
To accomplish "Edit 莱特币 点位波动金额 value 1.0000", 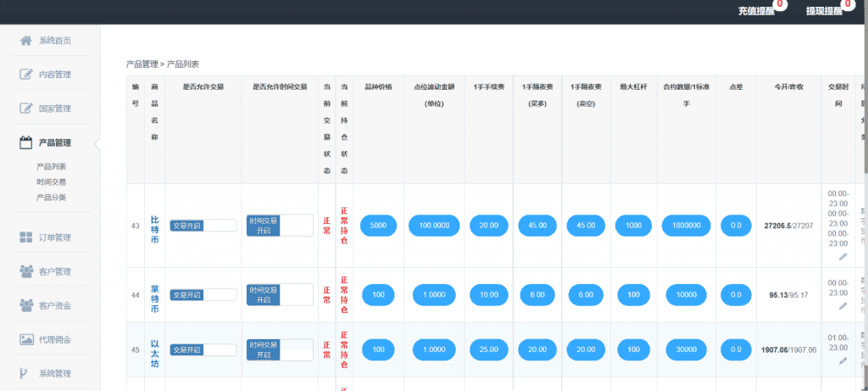I will (434, 295).
